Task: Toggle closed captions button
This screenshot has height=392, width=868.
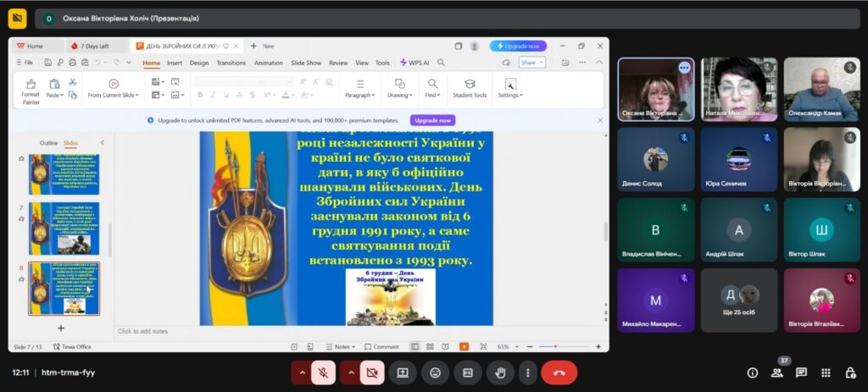Action: coord(467,373)
